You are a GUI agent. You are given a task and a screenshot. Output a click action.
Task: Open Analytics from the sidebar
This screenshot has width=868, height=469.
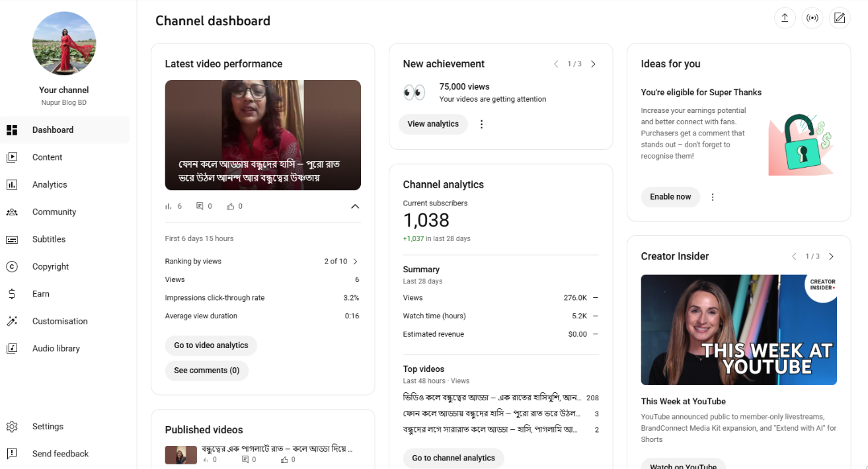point(50,184)
